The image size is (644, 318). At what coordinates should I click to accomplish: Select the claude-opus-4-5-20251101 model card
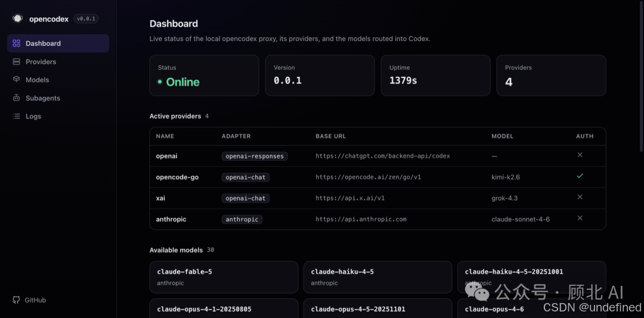378,308
